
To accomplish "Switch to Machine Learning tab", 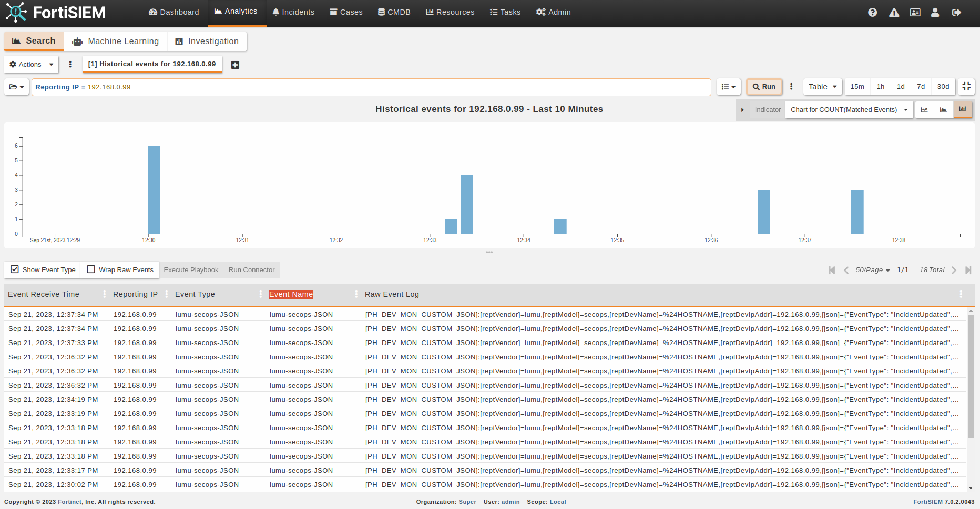I will point(116,41).
